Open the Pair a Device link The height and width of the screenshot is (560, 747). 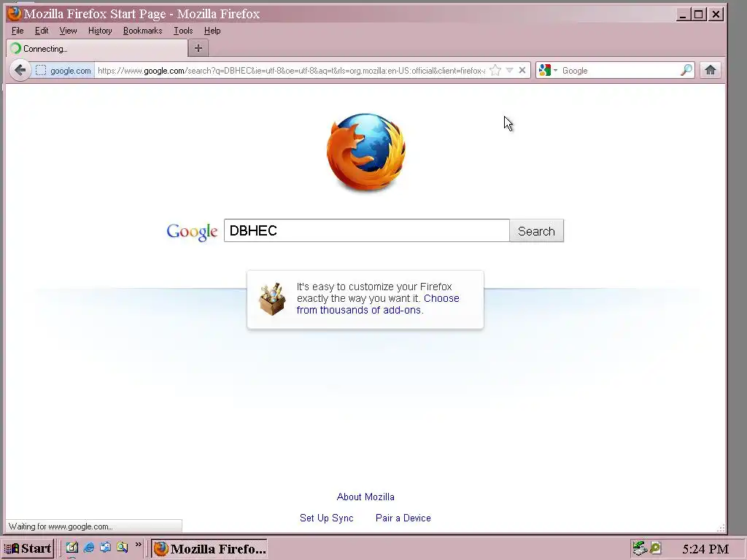pos(403,518)
